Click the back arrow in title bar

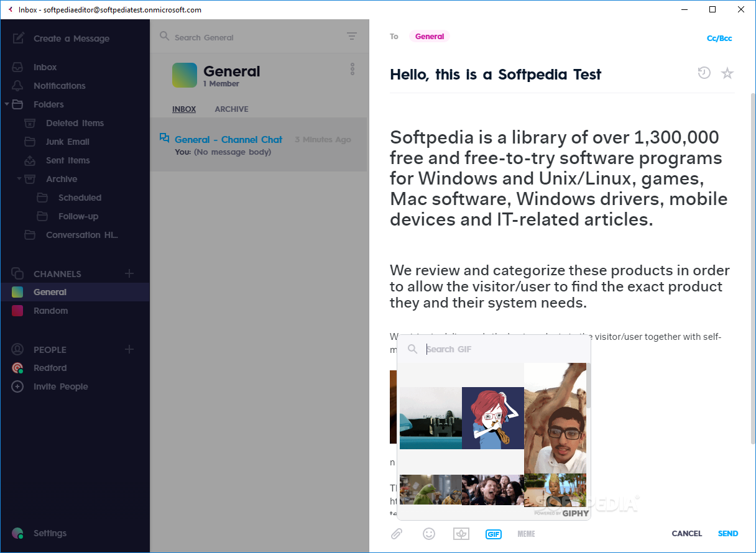click(10, 9)
